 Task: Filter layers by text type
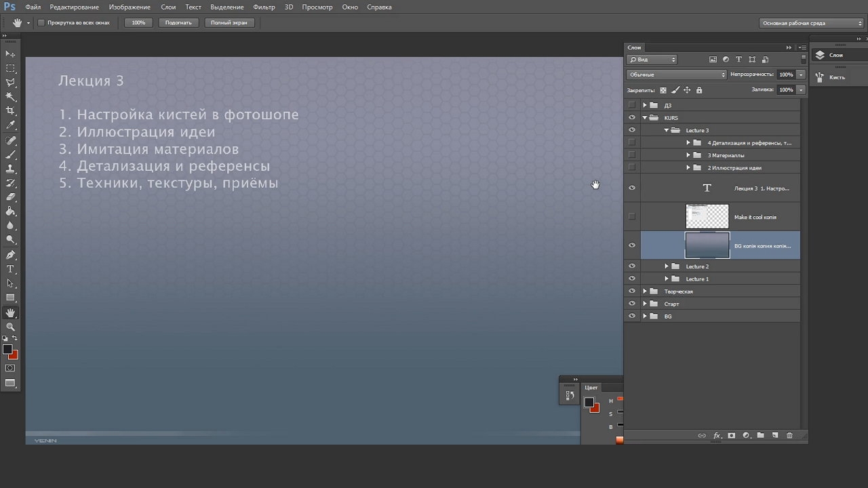coord(738,60)
